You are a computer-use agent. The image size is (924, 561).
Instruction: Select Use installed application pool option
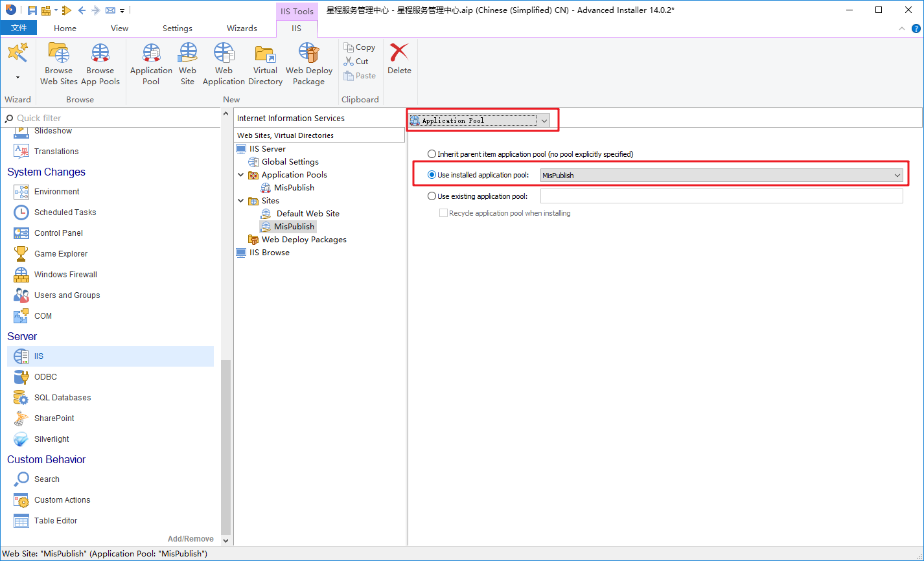tap(432, 175)
